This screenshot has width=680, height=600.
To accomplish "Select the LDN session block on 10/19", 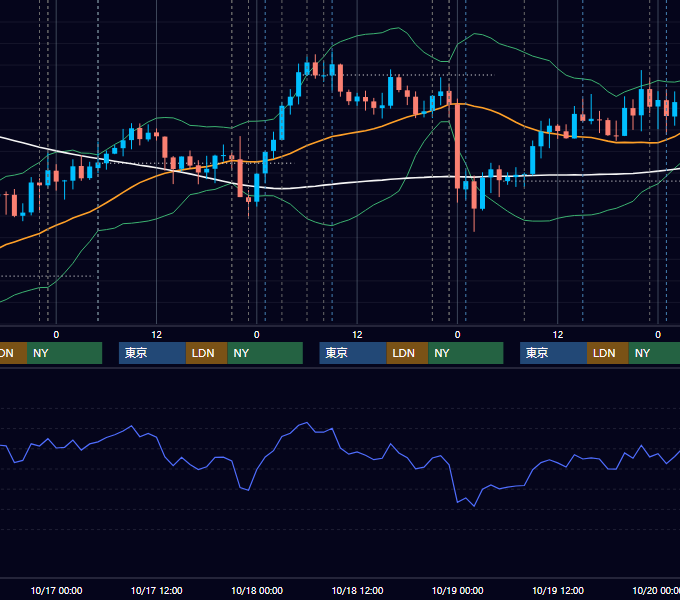I will point(608,353).
